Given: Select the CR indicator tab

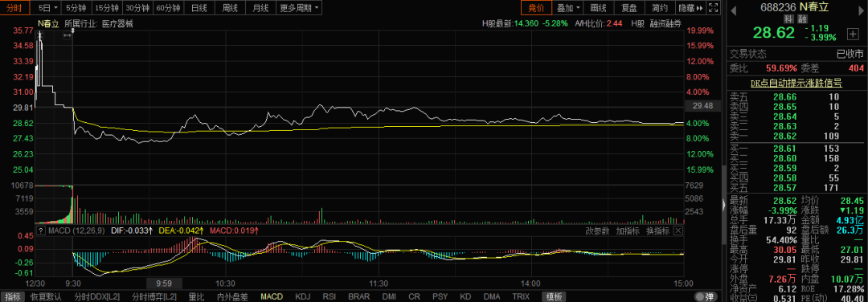Looking at the screenshot, I should (x=415, y=296).
